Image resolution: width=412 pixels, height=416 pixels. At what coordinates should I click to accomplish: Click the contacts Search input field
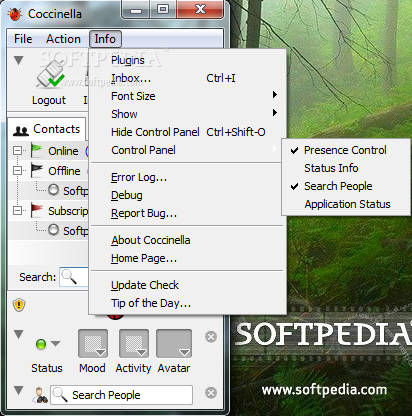[x=74, y=277]
